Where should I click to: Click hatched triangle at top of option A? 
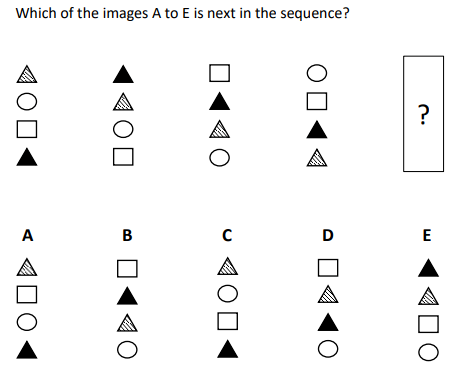pos(27,267)
